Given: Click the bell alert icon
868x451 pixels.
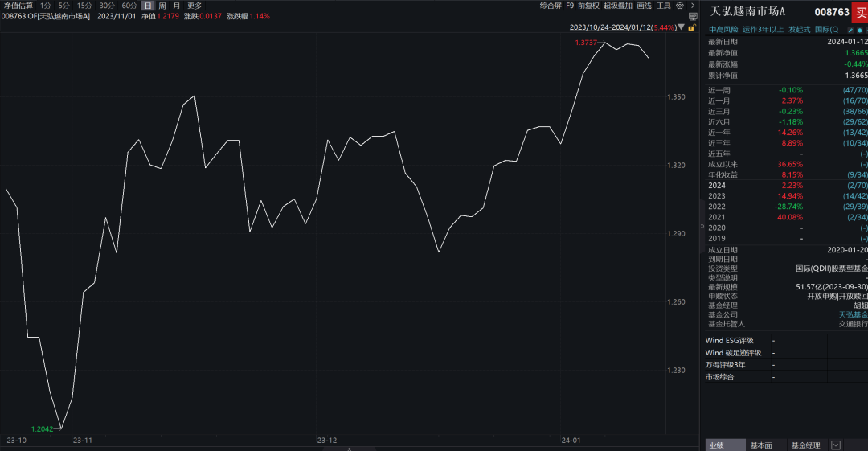Looking at the screenshot, I should pos(860,30).
